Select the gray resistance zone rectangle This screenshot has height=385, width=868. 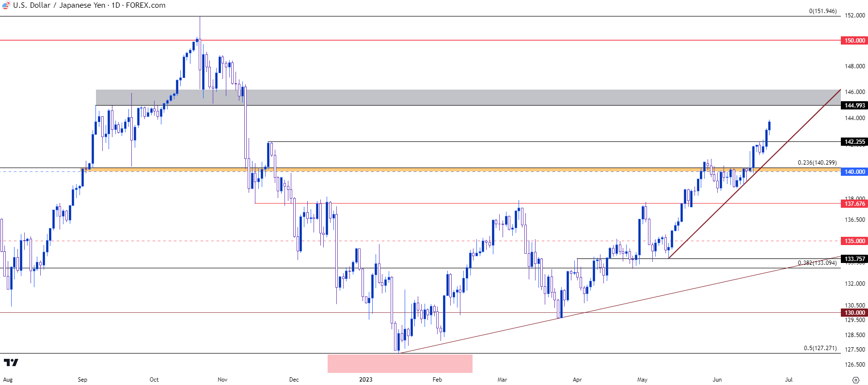coord(468,97)
